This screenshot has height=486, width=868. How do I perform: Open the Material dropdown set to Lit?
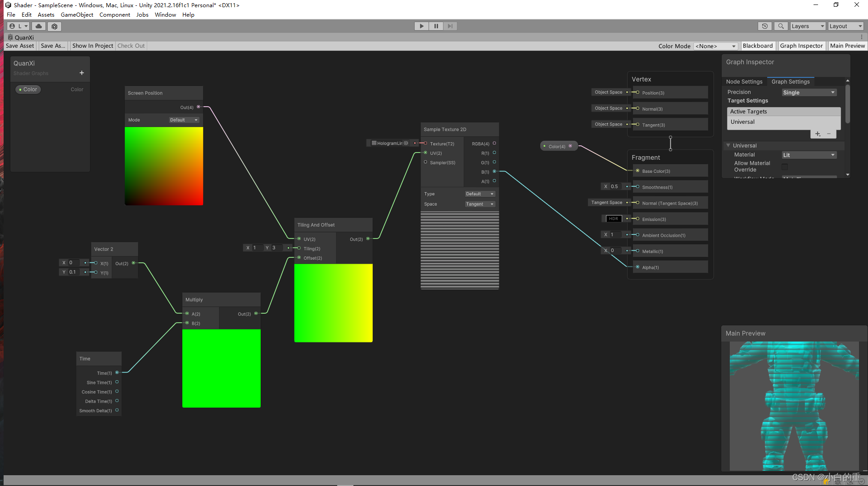click(x=809, y=155)
